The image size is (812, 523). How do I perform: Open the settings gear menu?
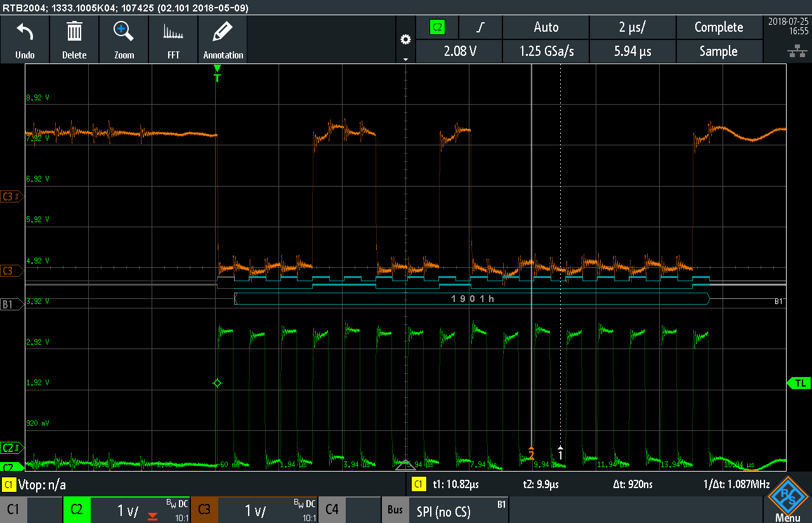click(406, 39)
